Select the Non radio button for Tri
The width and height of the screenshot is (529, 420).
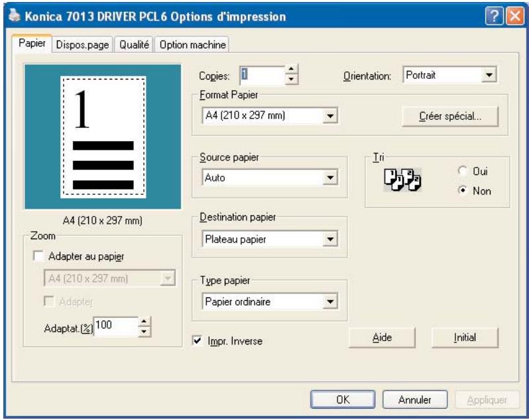click(x=463, y=190)
